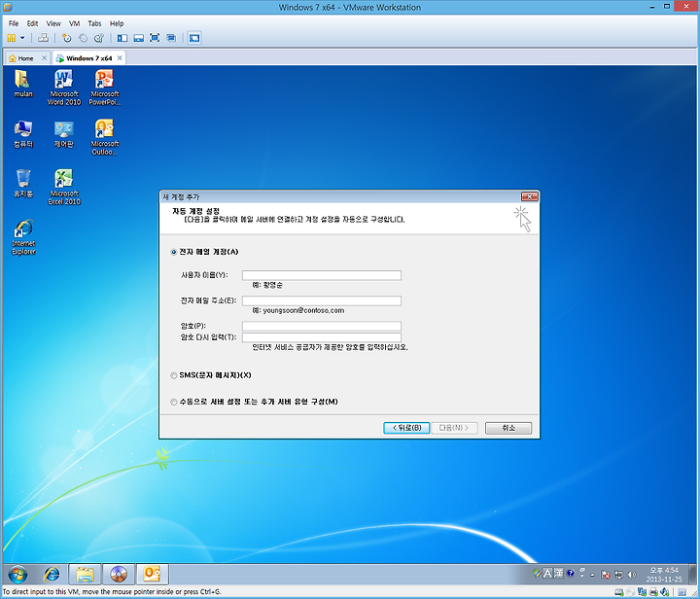
Task: Click the VMware CD/DVD status icon
Action: (630, 593)
